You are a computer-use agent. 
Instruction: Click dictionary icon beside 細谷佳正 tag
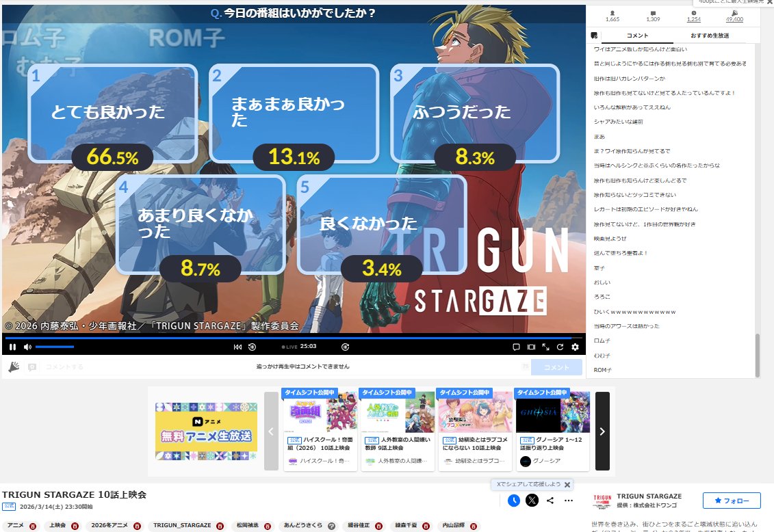[x=378, y=526]
